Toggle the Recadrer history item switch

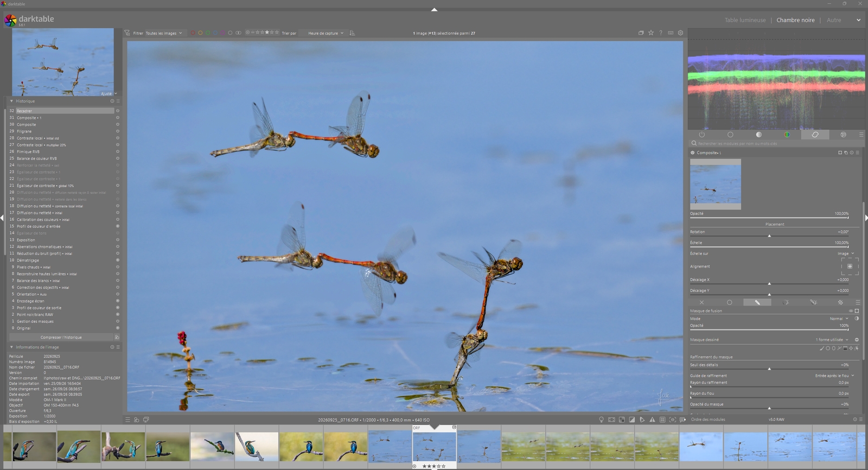pos(118,111)
